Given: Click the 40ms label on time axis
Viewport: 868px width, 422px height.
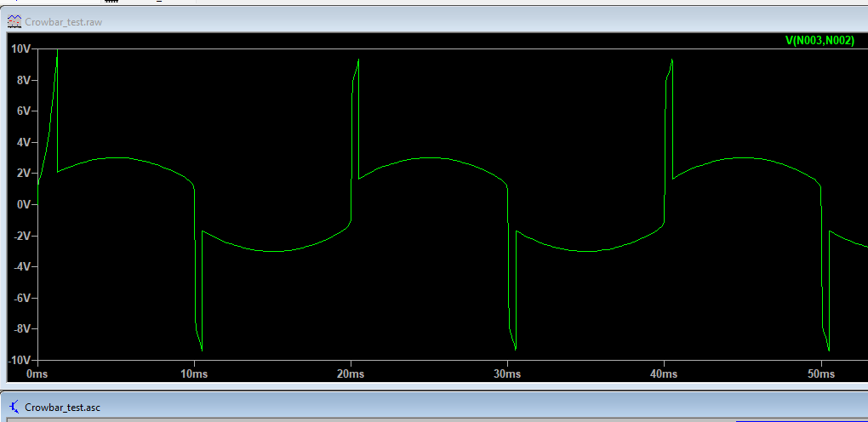Looking at the screenshot, I should [x=664, y=374].
